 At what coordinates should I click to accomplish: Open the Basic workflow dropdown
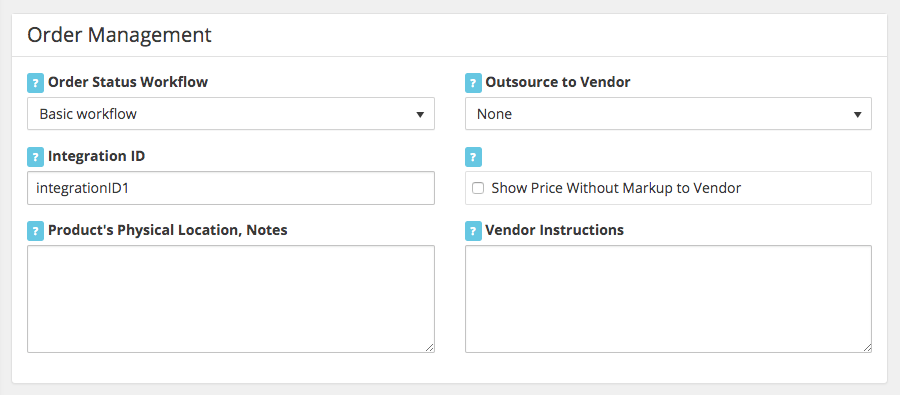[x=231, y=114]
